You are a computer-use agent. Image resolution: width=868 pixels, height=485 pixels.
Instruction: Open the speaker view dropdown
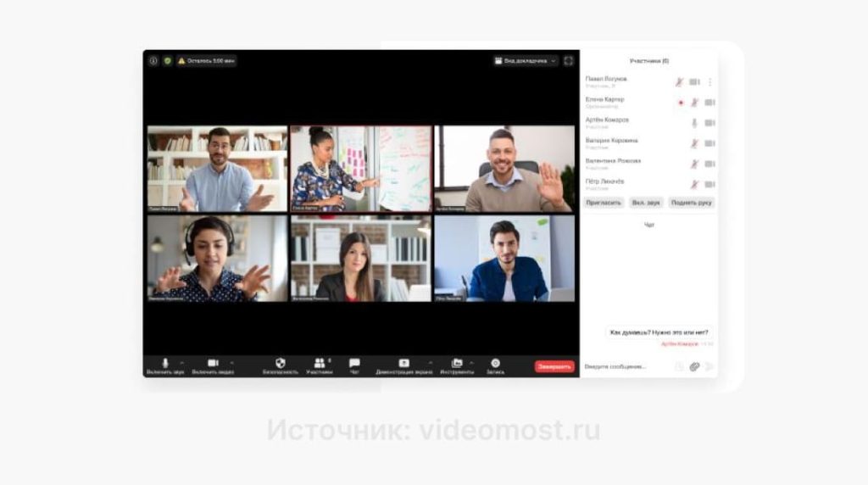tap(525, 61)
